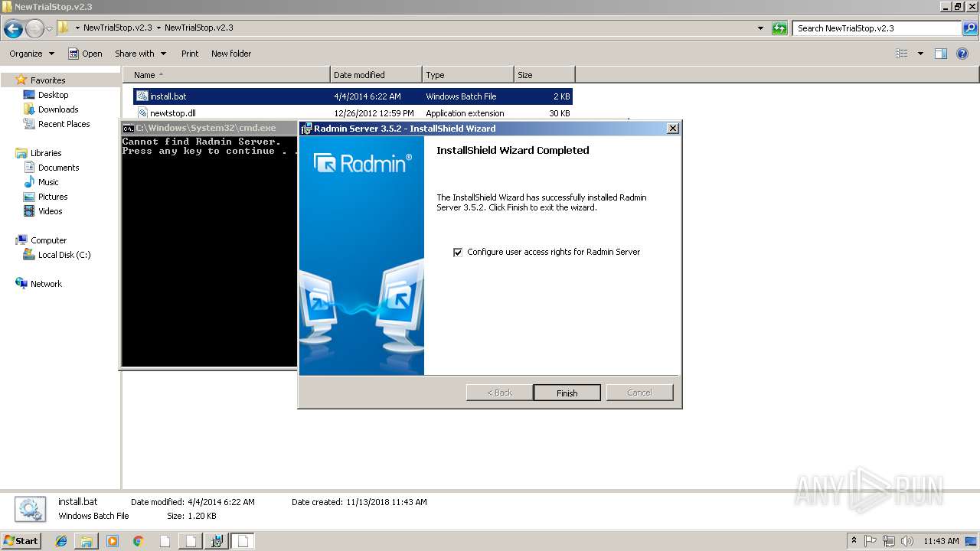Select Network in the navigation pane
The width and height of the screenshot is (980, 551).
point(46,284)
